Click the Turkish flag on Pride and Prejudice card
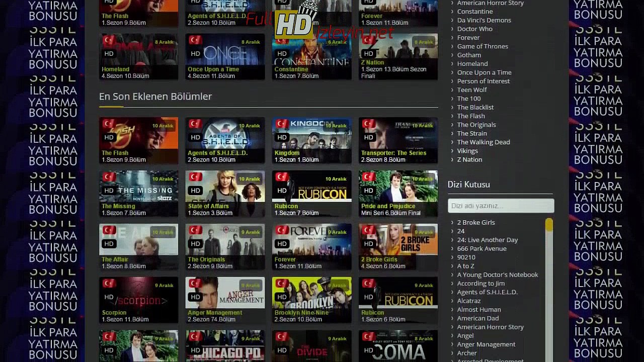This screenshot has height=362, width=644. [368, 177]
